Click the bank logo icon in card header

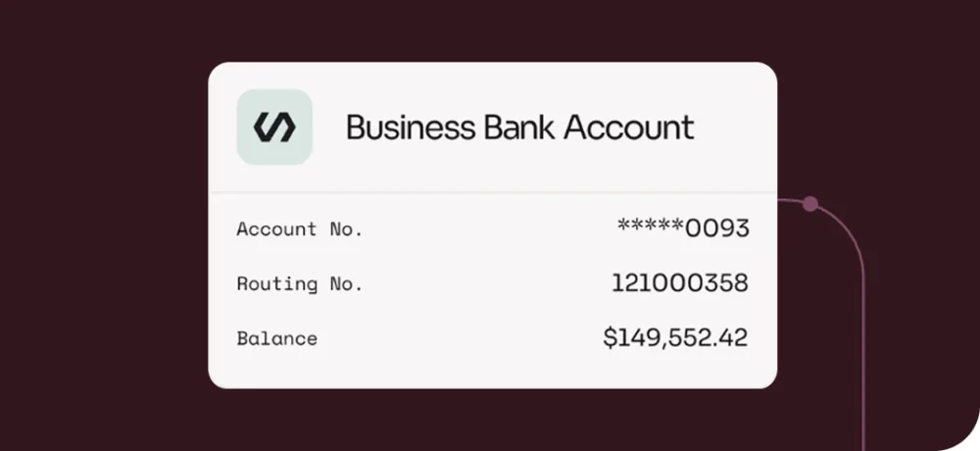pyautogui.click(x=274, y=127)
